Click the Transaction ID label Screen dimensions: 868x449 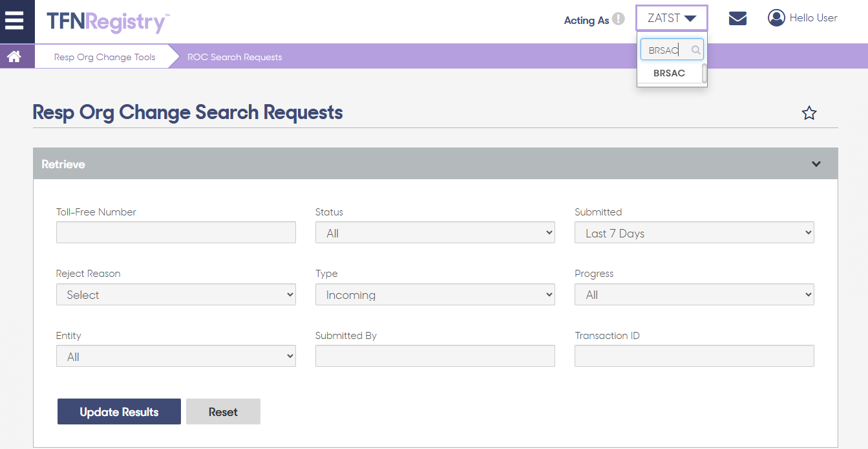607,336
